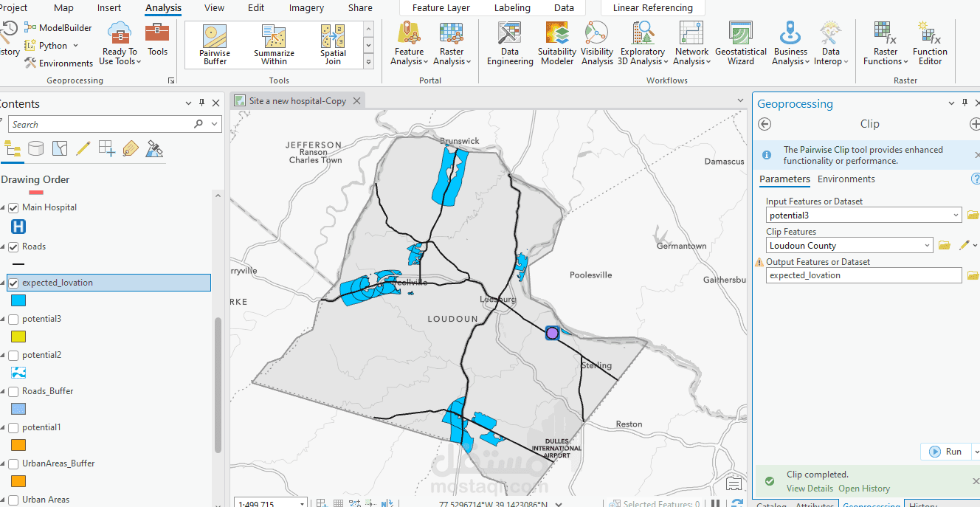Screen dimensions: 980x507
Task: Enable the Roads_Buffer layer
Action: pos(13,392)
